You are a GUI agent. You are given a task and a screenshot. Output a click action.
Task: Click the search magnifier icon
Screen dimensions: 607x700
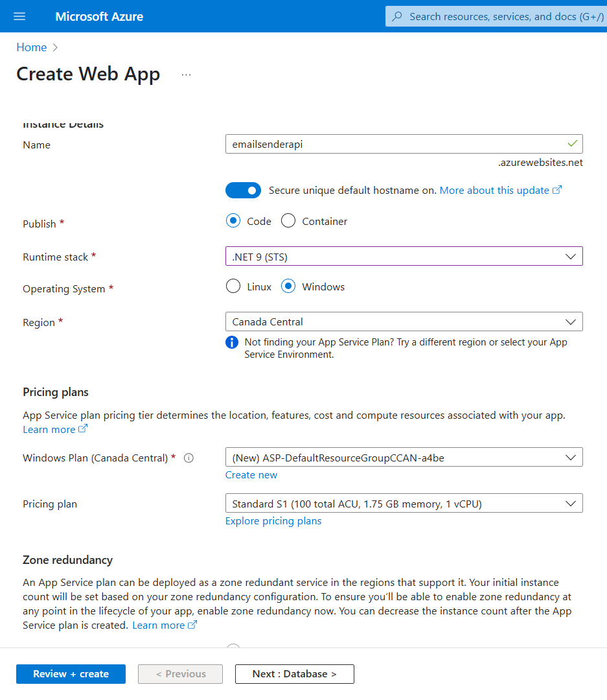[x=396, y=16]
